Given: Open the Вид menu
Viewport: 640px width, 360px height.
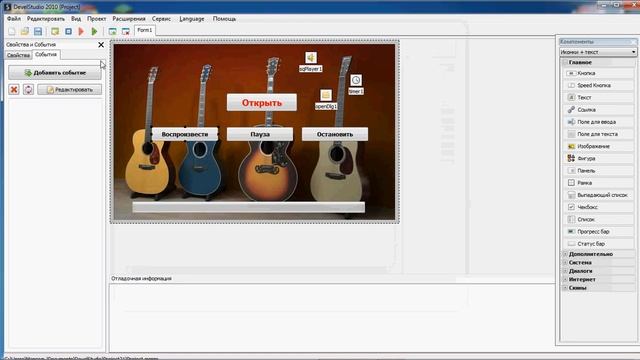Looking at the screenshot, I should coord(76,19).
